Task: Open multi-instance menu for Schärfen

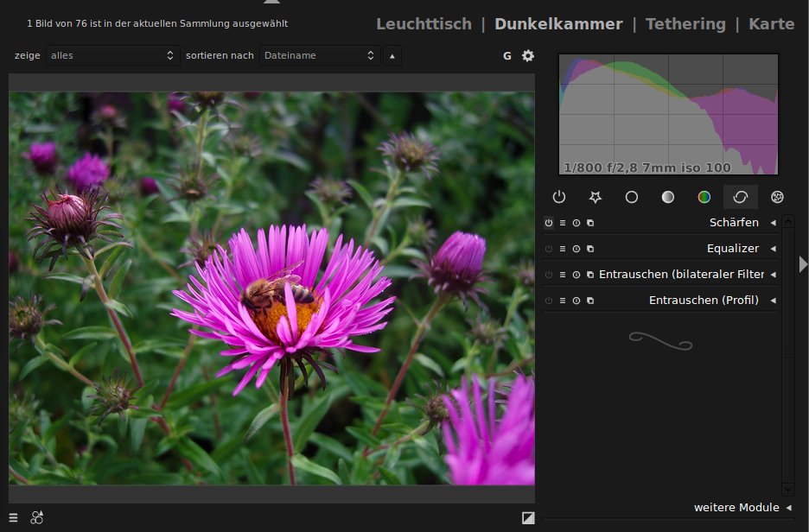Action: click(590, 223)
